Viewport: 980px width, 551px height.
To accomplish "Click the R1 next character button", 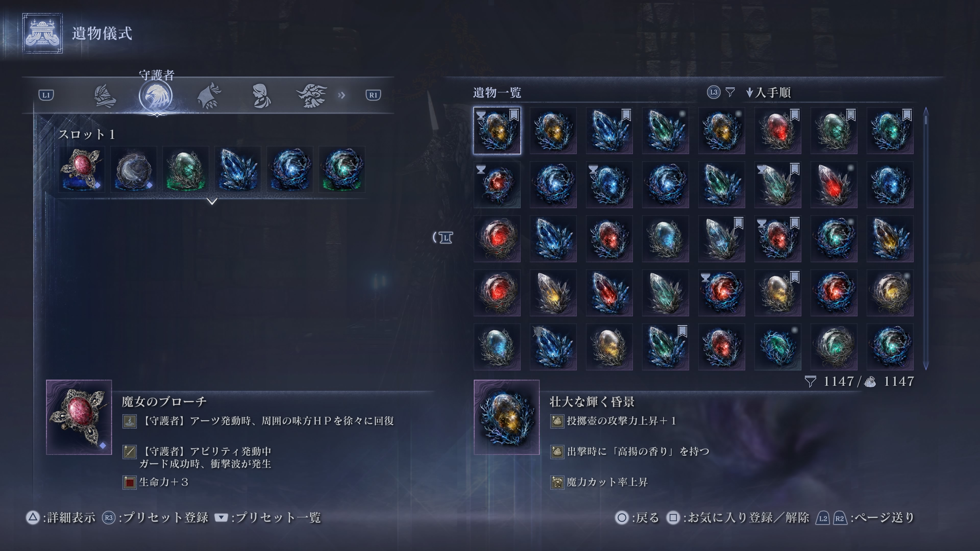I will point(373,95).
